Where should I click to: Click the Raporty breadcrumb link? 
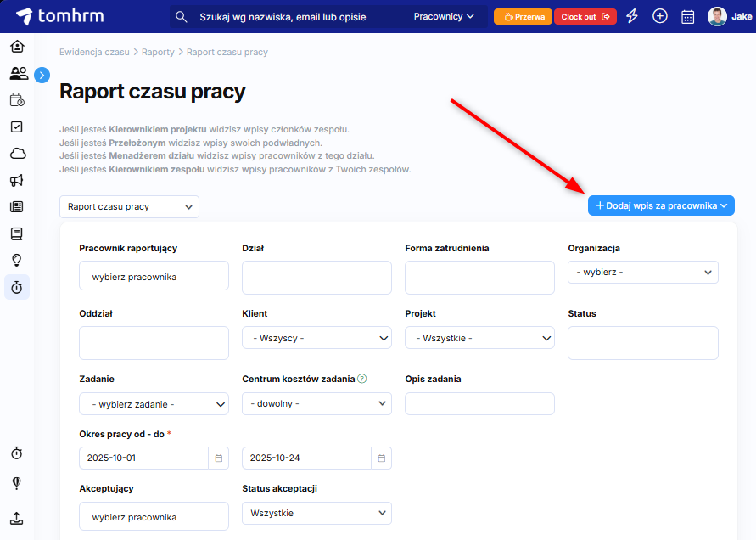click(158, 52)
